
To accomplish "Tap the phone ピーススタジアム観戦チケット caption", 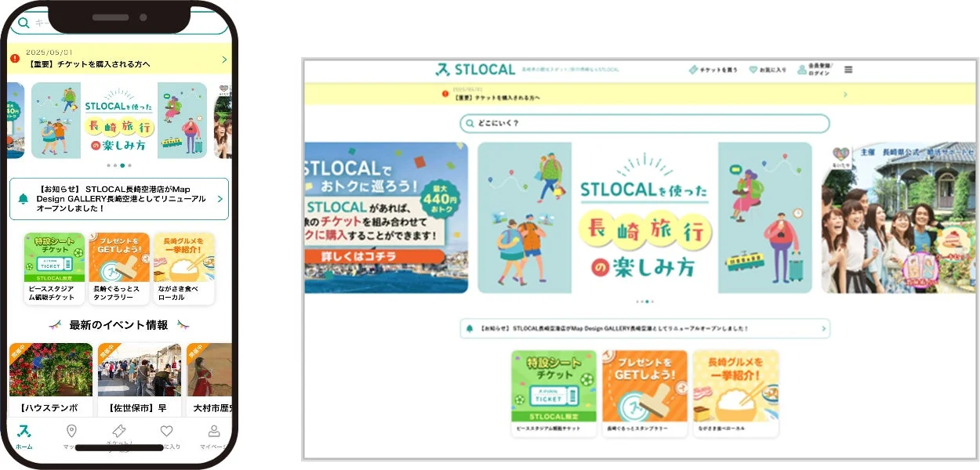I will click(x=52, y=293).
